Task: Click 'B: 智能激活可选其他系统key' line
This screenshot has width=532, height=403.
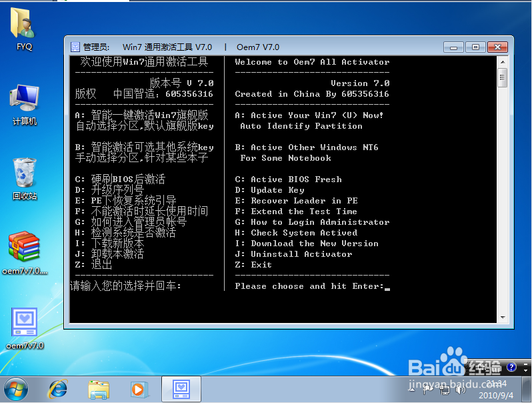Action: 144,147
